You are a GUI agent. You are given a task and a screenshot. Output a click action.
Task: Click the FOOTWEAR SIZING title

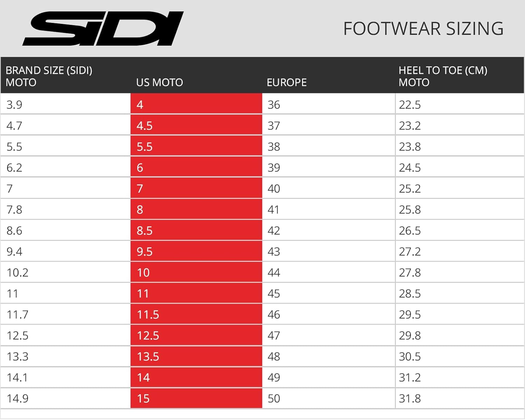tap(423, 29)
